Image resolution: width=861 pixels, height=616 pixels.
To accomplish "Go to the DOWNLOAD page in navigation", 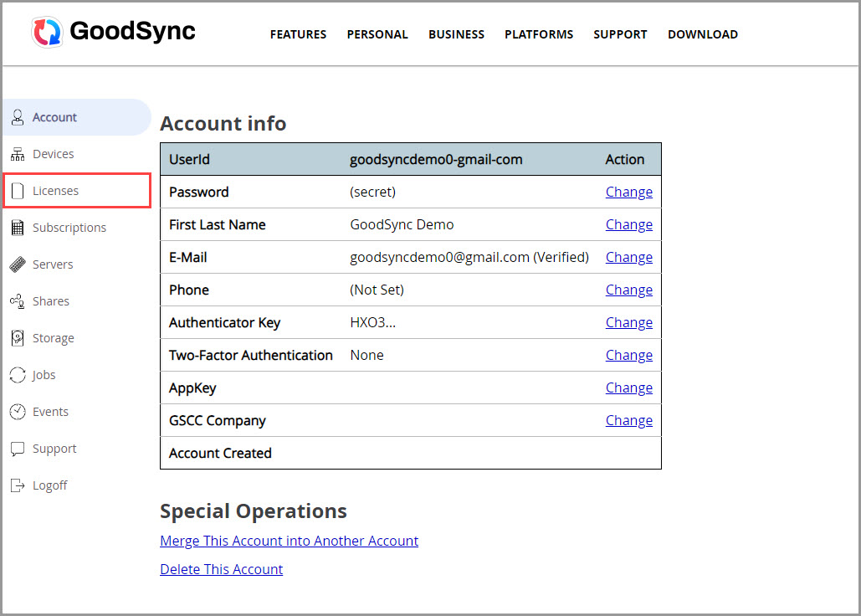I will pyautogui.click(x=702, y=34).
